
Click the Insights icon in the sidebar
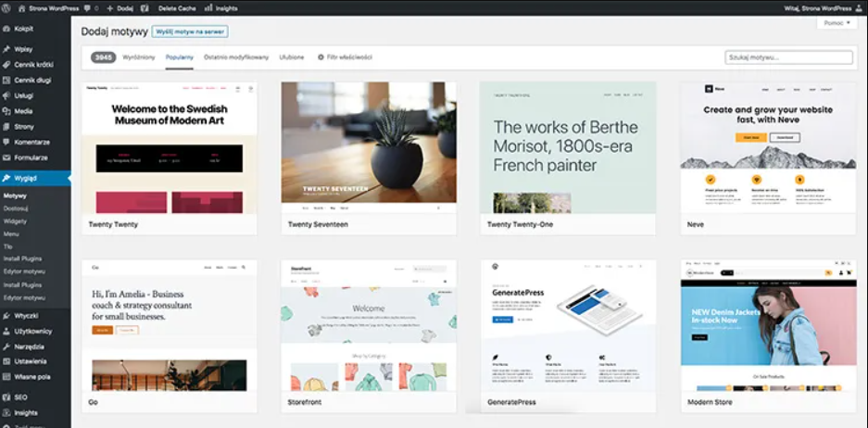coord(6,413)
